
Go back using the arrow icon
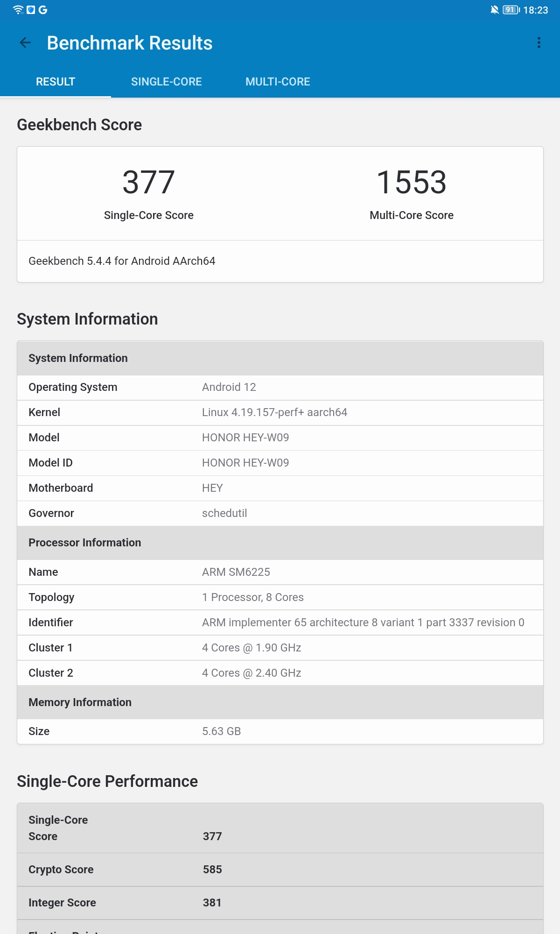coord(25,43)
